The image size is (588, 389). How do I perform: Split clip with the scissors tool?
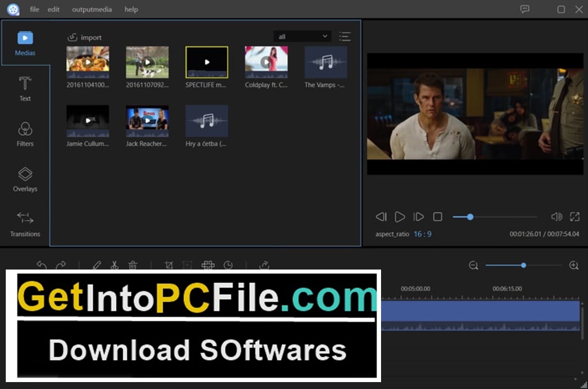(x=115, y=265)
